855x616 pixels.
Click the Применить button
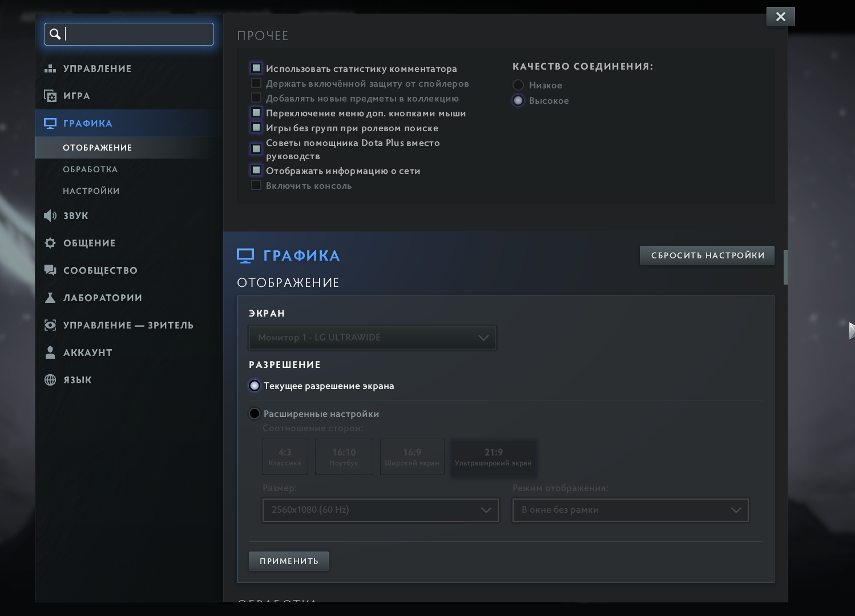pos(289,561)
